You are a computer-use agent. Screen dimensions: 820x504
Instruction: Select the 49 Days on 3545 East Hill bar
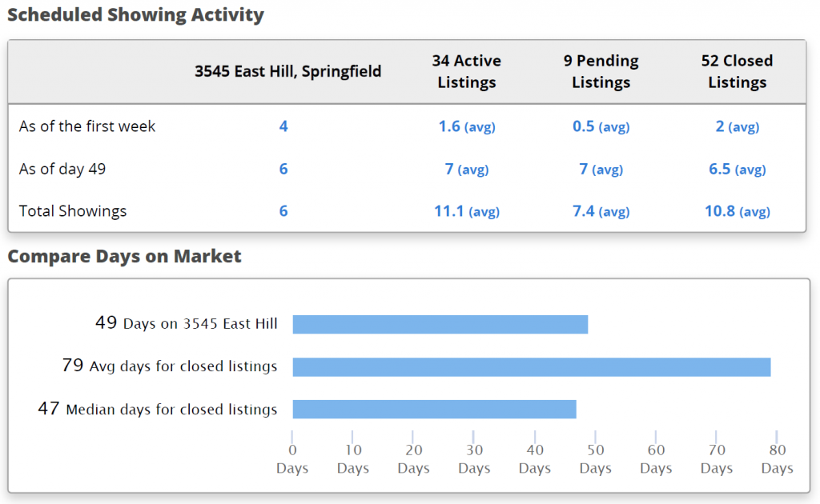[x=440, y=323]
